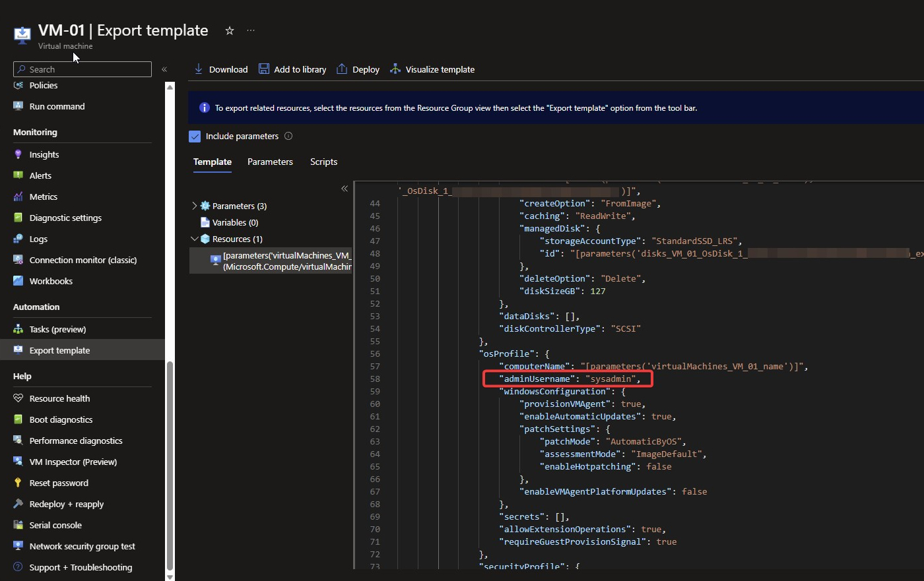Click the Include parameters info icon
The image size is (924, 581).
pyautogui.click(x=288, y=137)
